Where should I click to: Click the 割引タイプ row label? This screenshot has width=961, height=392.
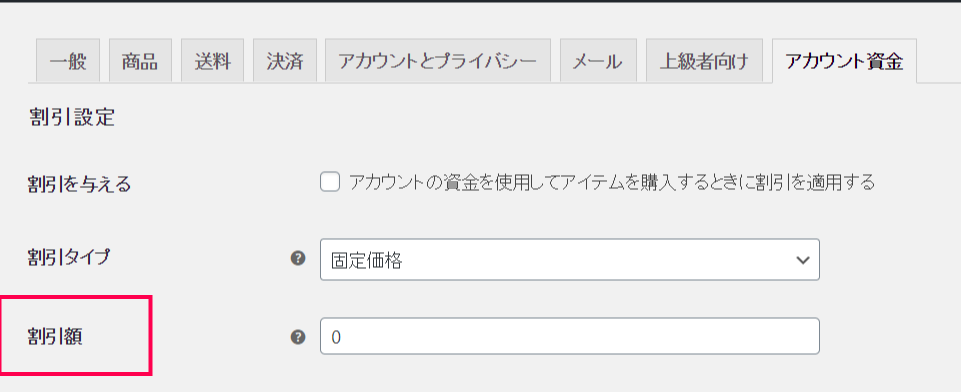(69, 257)
